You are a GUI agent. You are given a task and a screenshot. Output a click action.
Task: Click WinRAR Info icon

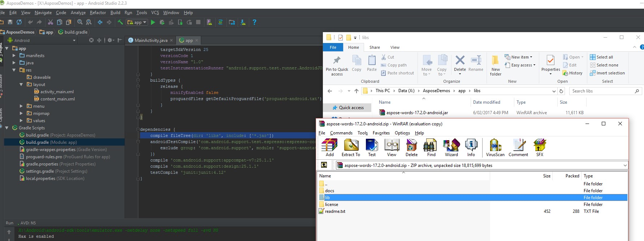click(x=471, y=148)
